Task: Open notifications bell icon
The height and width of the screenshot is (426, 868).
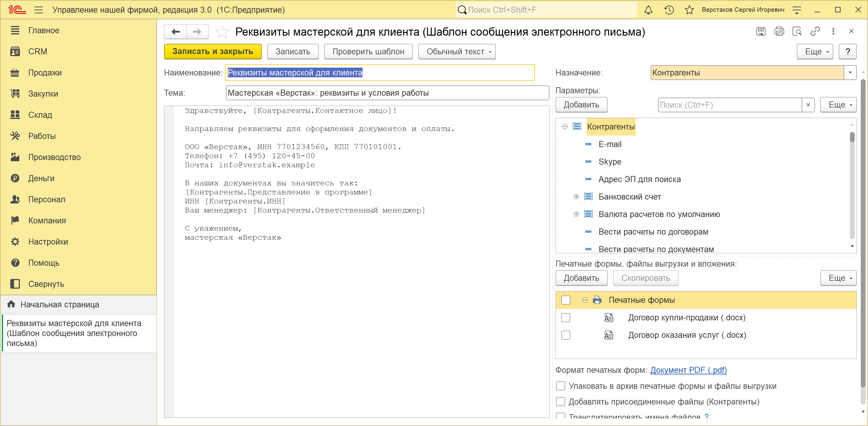Action: point(648,10)
